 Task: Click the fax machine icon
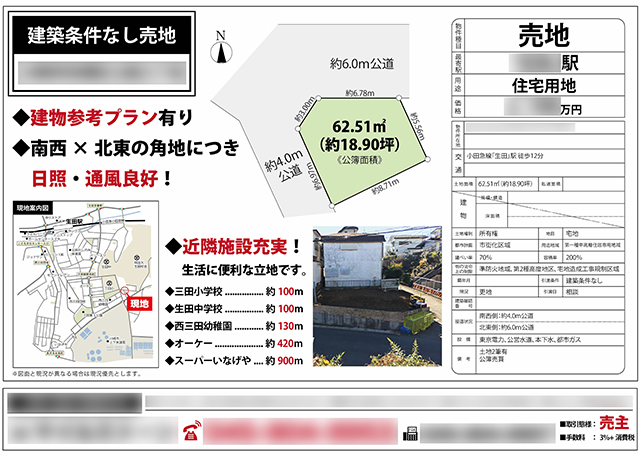(x=408, y=432)
